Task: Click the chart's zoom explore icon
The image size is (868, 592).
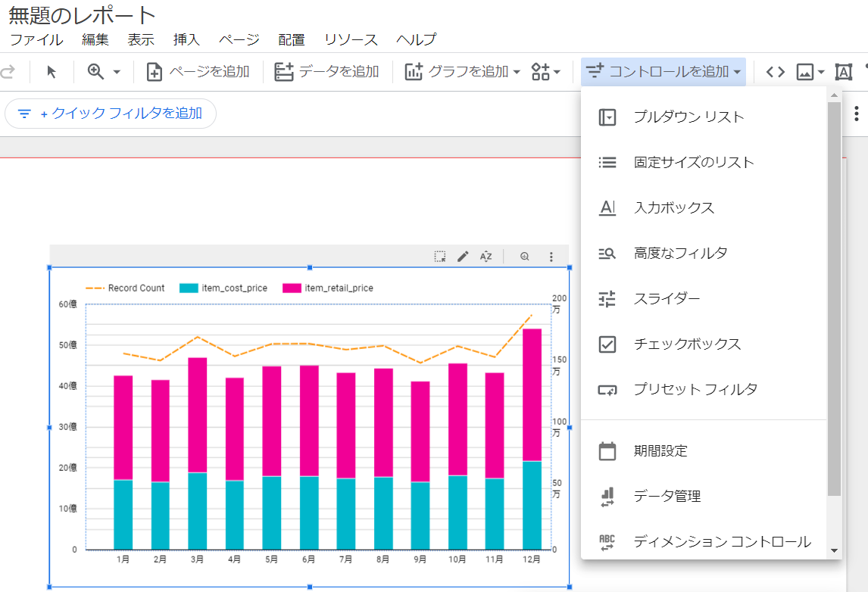Action: click(x=524, y=257)
